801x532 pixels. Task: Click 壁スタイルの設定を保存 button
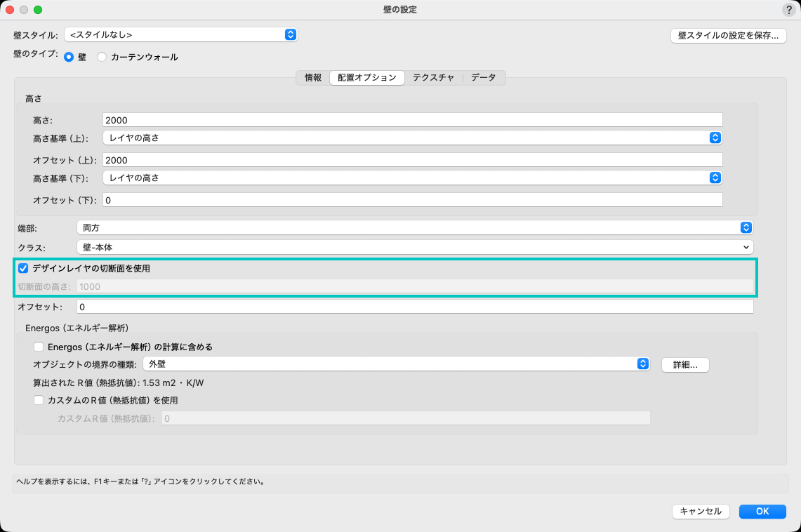point(728,36)
